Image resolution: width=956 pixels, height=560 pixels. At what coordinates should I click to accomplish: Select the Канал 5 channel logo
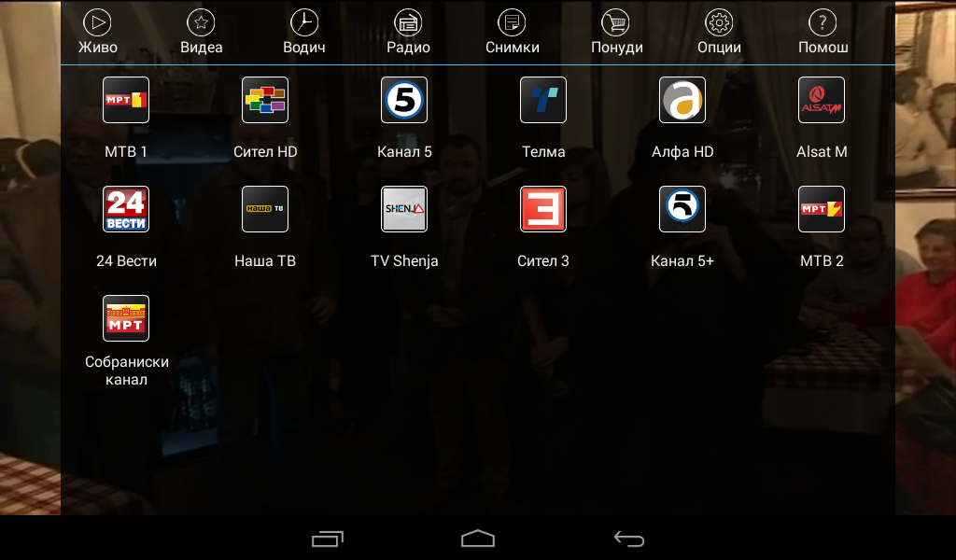(404, 100)
